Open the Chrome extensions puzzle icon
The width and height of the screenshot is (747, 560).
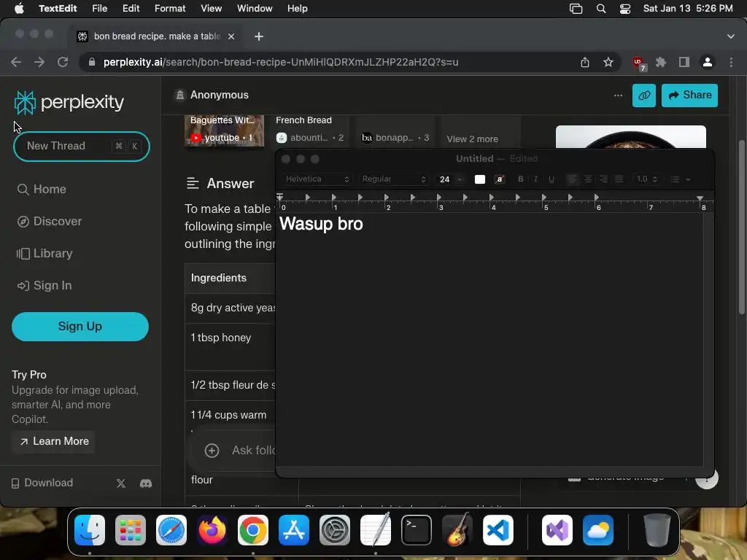(661, 62)
